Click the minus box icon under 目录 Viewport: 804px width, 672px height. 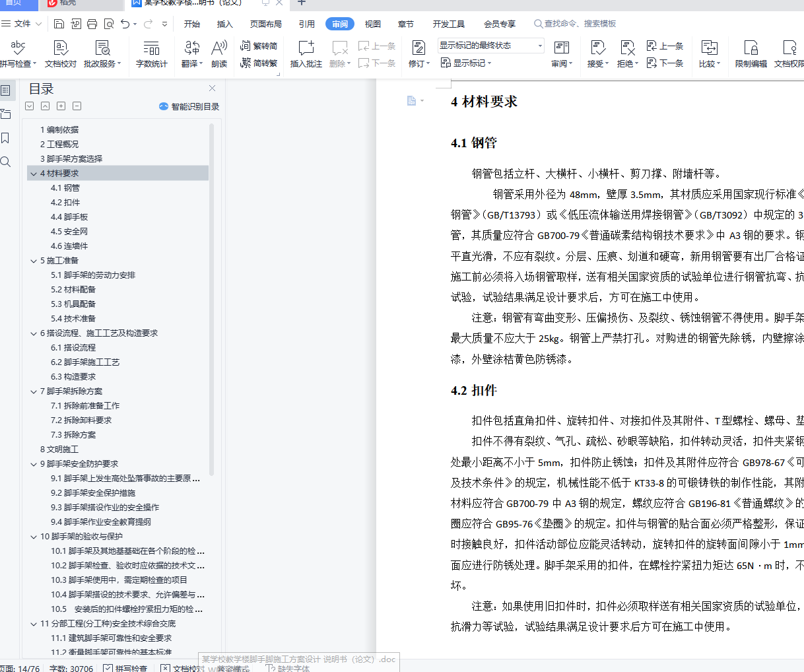coord(77,106)
